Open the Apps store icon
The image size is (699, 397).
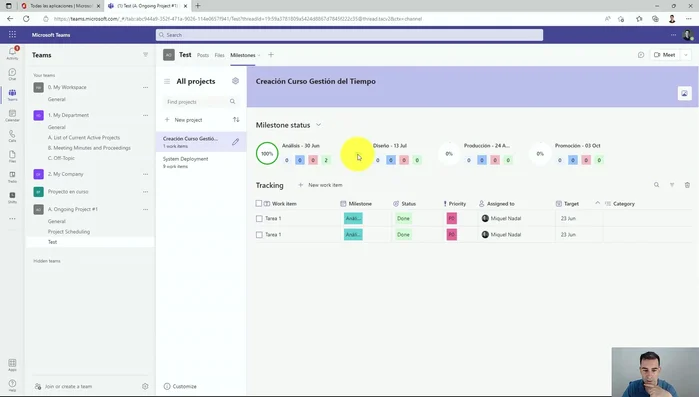(x=12, y=365)
